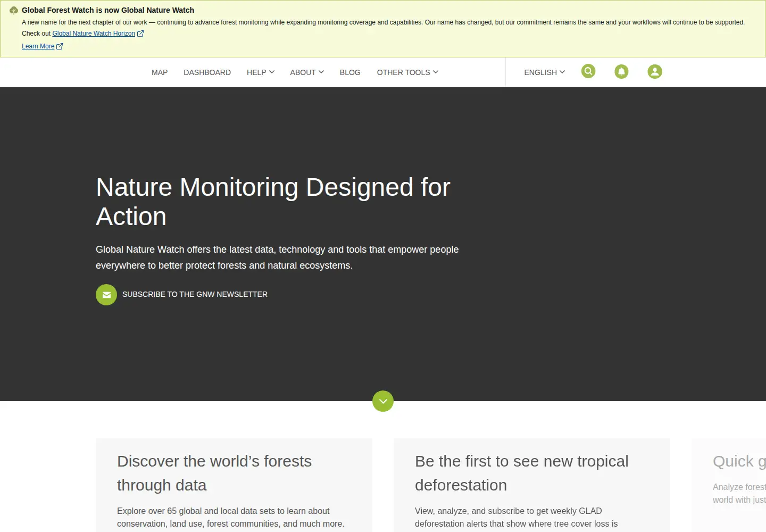The width and height of the screenshot is (766, 532).
Task: Click the green scroll-down arrow button
Action: tap(383, 401)
